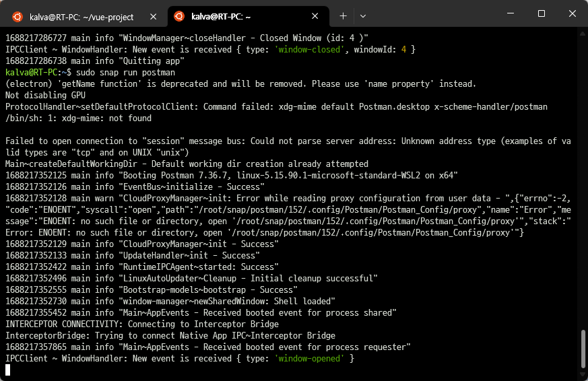Image resolution: width=588 pixels, height=381 pixels.
Task: Click 'booted event for process shared' line
Action: click(201, 313)
